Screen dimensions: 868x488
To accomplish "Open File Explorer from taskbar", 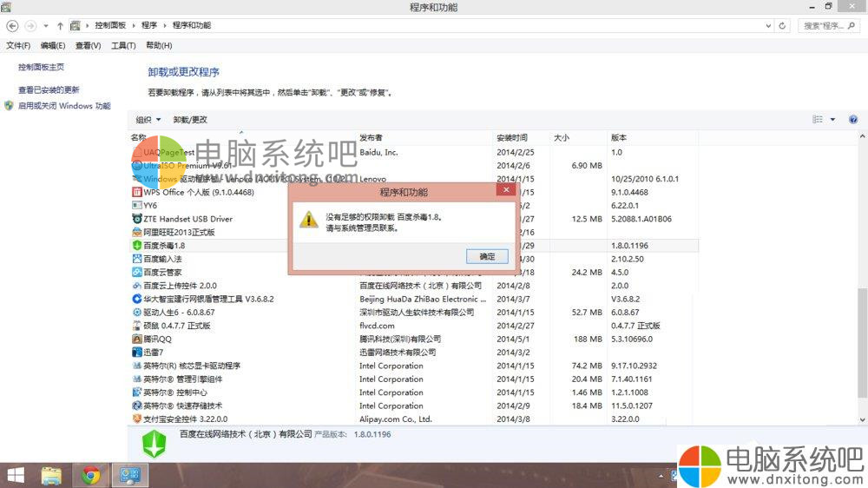I will (51, 475).
